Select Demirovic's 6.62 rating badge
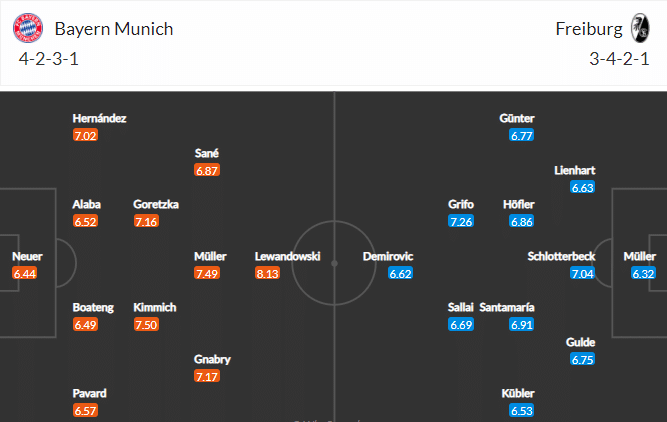 [x=400, y=273]
